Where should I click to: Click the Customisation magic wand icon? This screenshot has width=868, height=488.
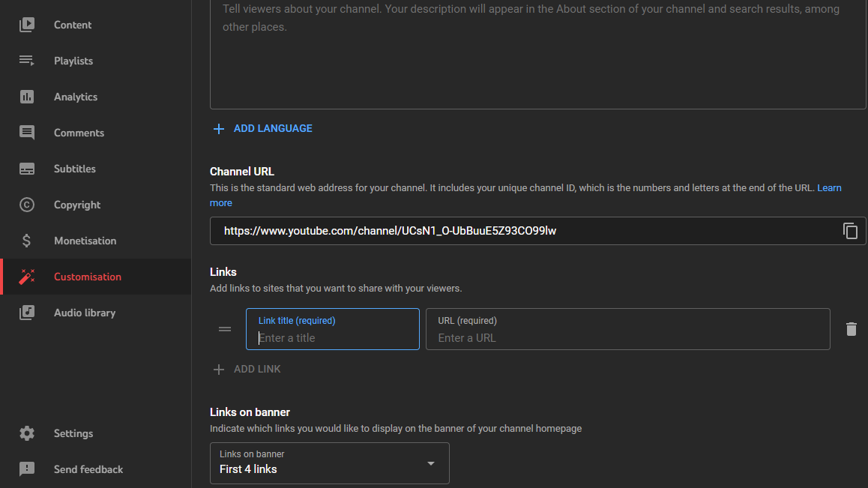26,277
